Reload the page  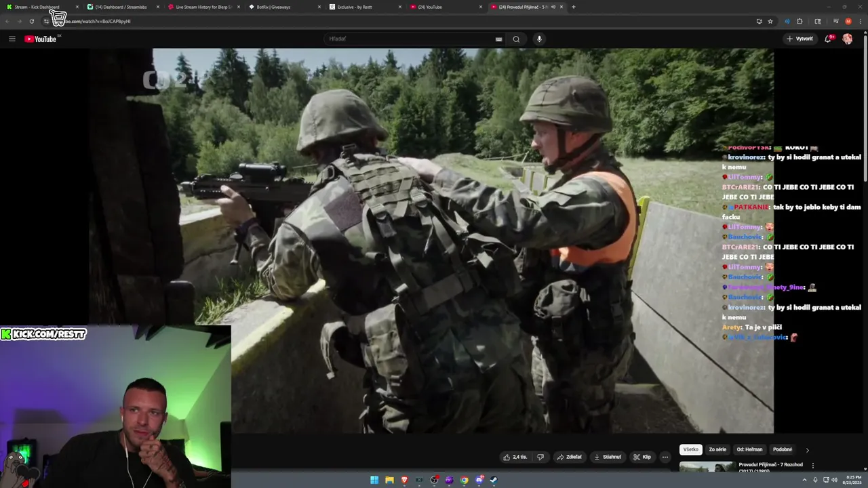pyautogui.click(x=31, y=21)
